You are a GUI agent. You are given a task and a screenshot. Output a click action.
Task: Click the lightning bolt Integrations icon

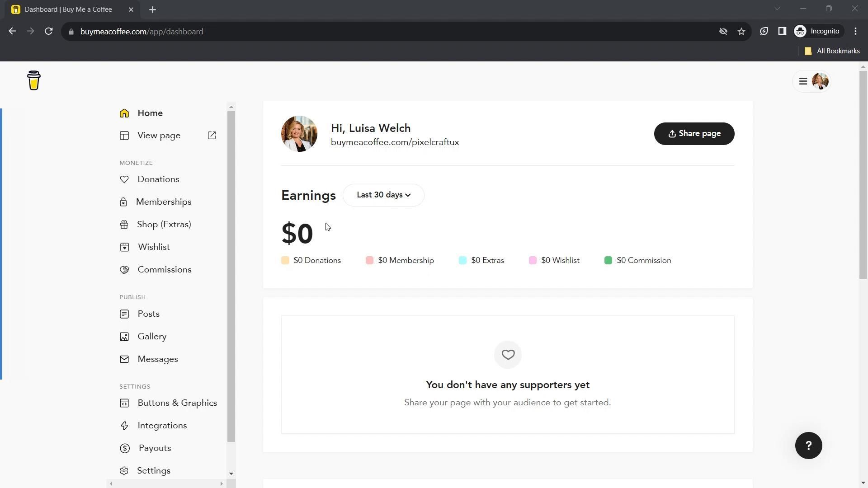click(x=124, y=426)
